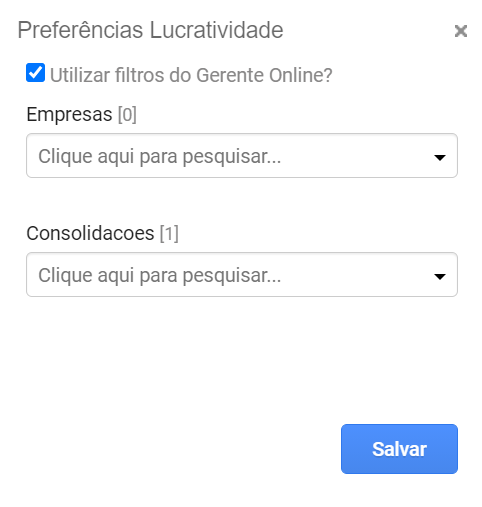Open the Empresas search dropdown field
Screen dimensions: 482x507
point(242,155)
